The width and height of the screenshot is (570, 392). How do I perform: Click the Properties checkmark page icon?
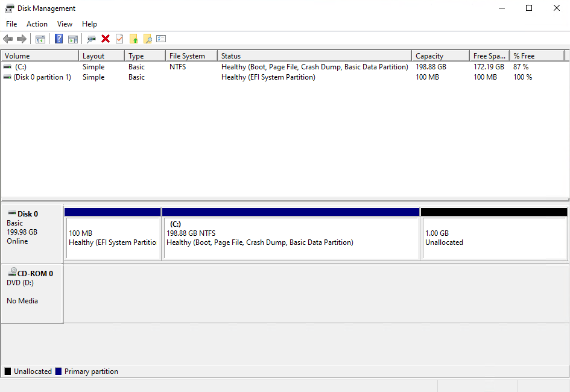pyautogui.click(x=119, y=39)
